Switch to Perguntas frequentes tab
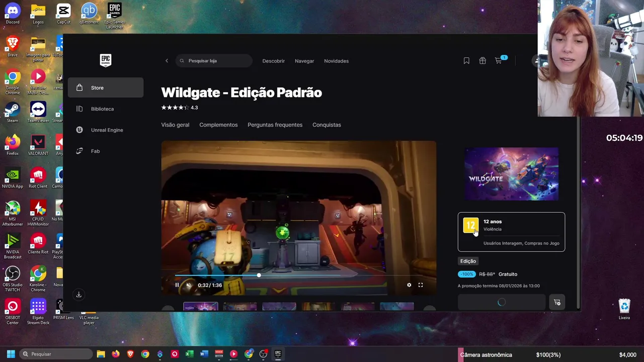 [x=275, y=125]
